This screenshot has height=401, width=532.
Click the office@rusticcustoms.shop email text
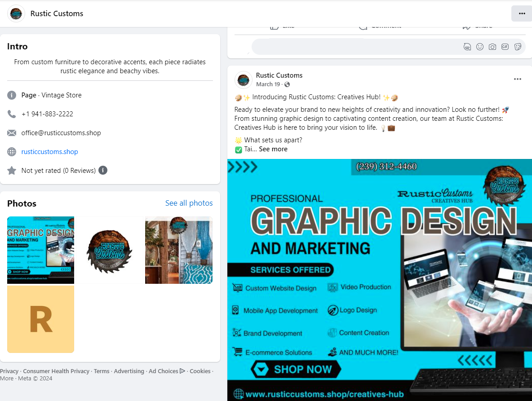pyautogui.click(x=61, y=133)
